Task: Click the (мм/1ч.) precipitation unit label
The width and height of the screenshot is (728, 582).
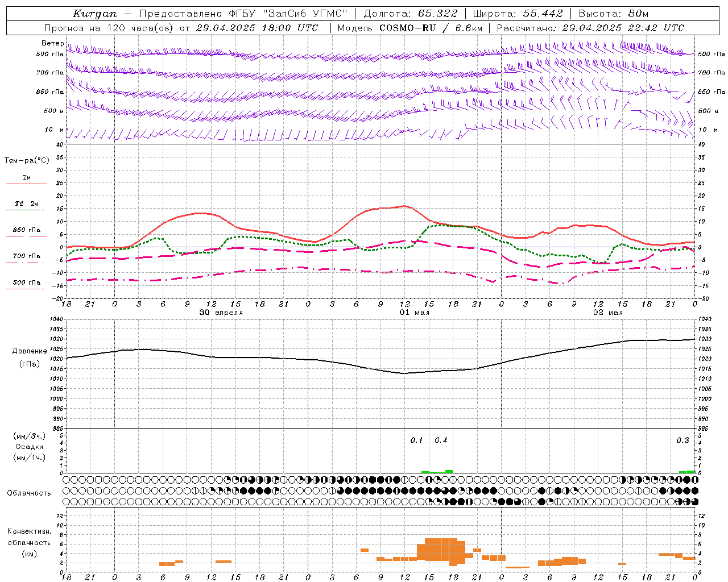Action: [x=30, y=458]
